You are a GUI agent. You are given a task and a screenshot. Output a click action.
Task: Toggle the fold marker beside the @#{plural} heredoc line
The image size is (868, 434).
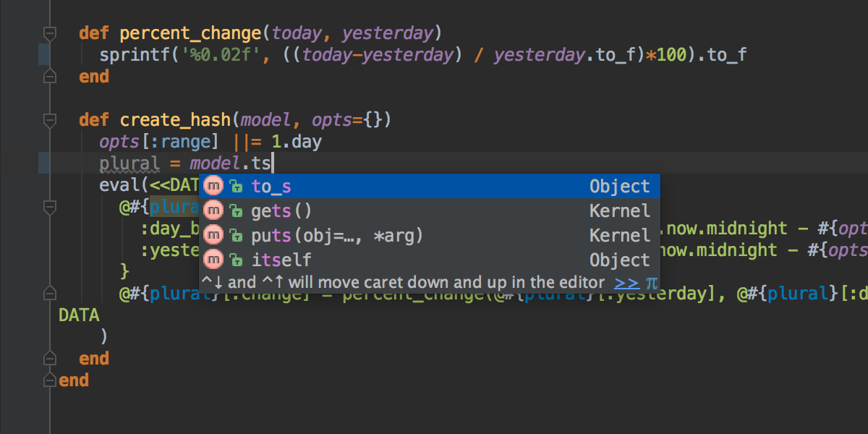49,208
